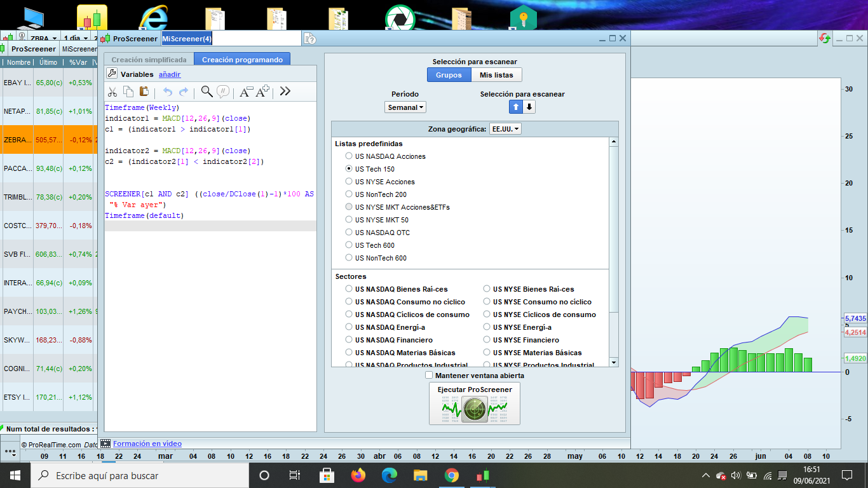
Task: Enable Mantener ventana abierta checkbox
Action: [429, 376]
